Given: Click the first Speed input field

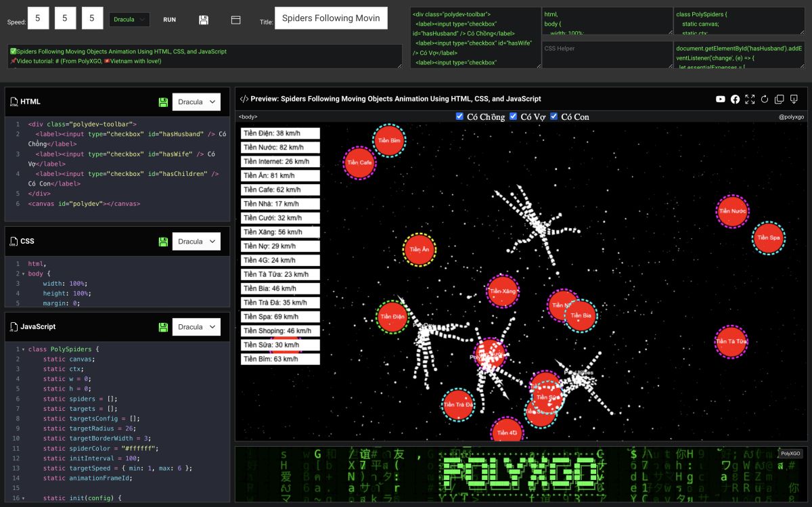Looking at the screenshot, I should coord(38,19).
